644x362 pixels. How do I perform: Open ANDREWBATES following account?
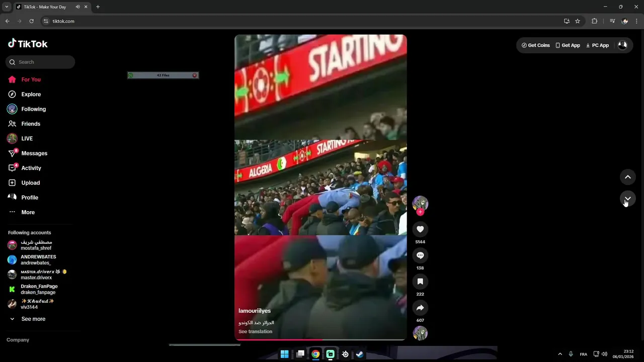(x=32, y=260)
